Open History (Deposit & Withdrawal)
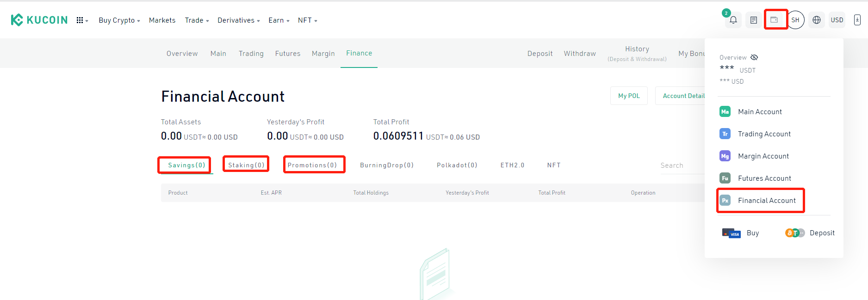Viewport: 868px width, 300px height. tap(637, 54)
